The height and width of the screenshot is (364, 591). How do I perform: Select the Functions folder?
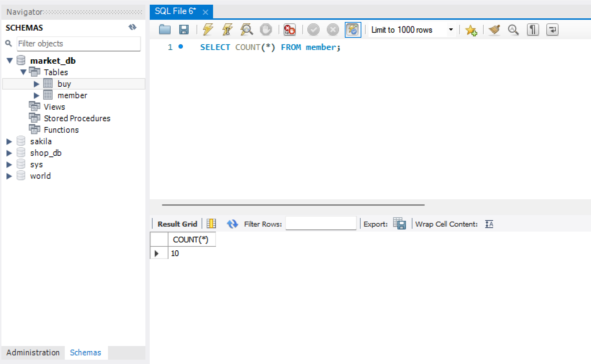61,130
